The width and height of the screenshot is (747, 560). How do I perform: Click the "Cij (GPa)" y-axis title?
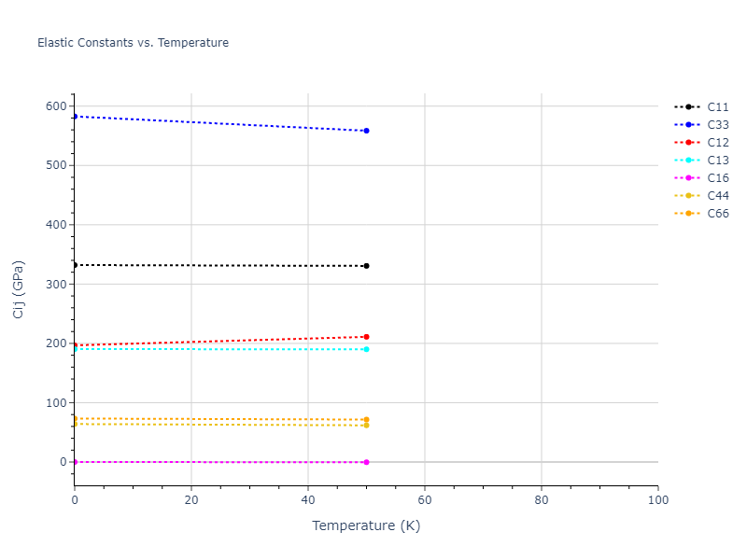[x=19, y=289]
